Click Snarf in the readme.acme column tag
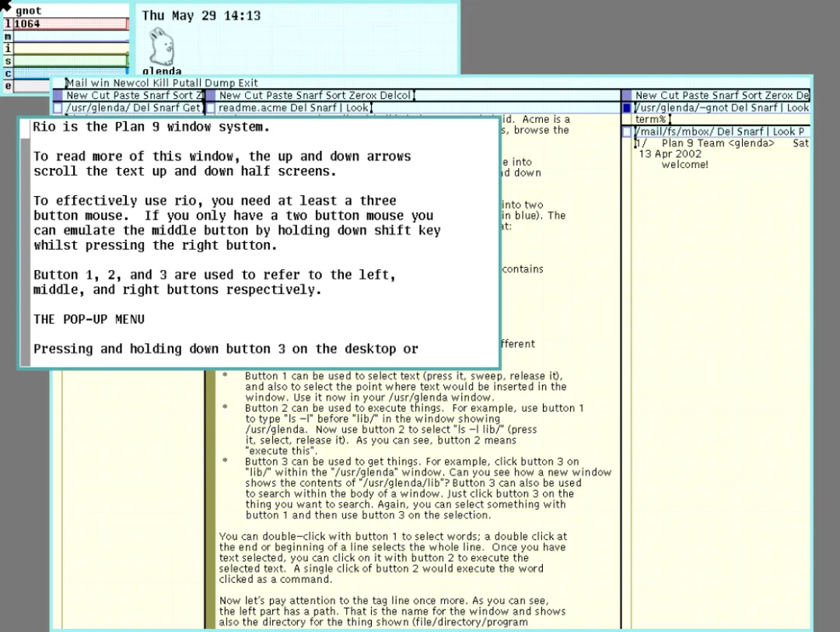840x632 pixels. (309, 96)
